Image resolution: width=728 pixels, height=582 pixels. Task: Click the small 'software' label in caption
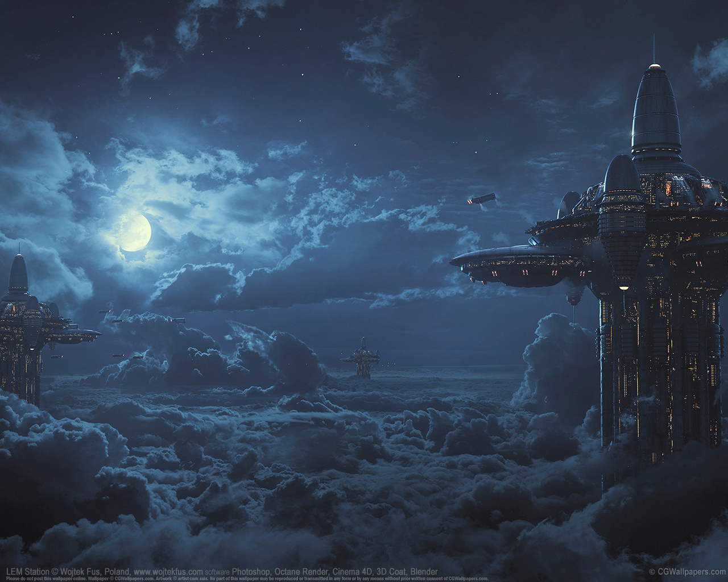coord(217,572)
